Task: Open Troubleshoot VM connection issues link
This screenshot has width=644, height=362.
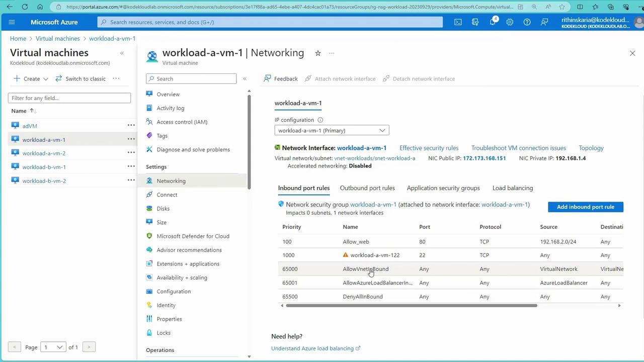Action: 519,148
